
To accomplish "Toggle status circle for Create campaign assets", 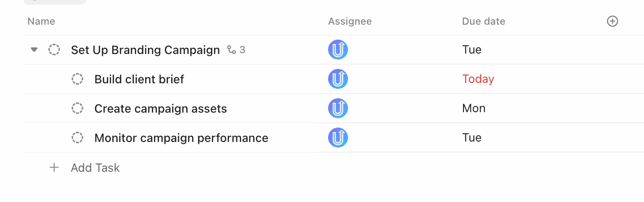I will pos(77,108).
